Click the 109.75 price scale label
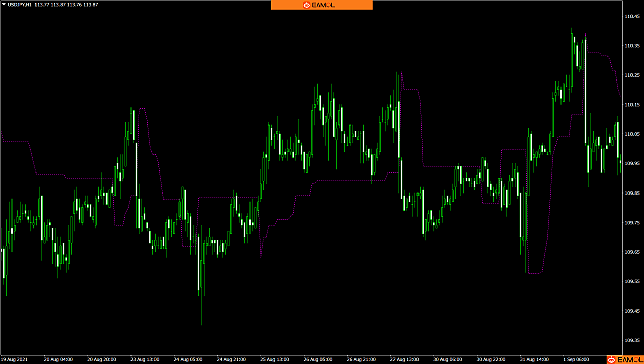The height and width of the screenshot is (364, 644). 632,223
